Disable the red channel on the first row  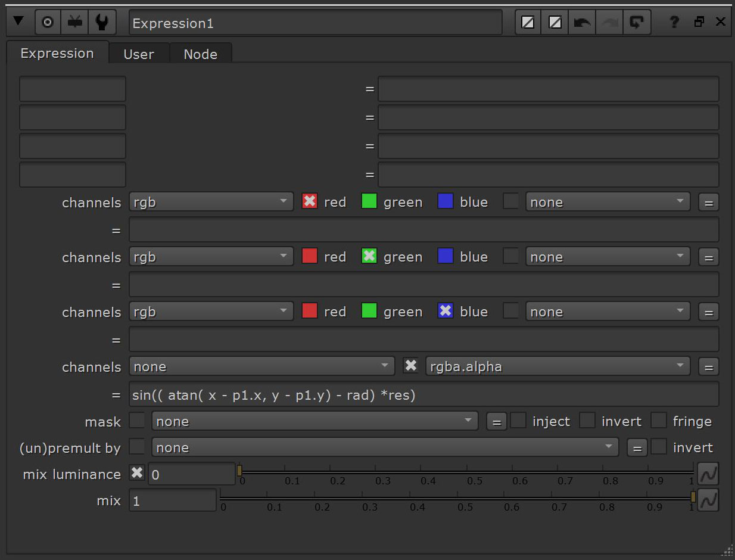point(309,201)
